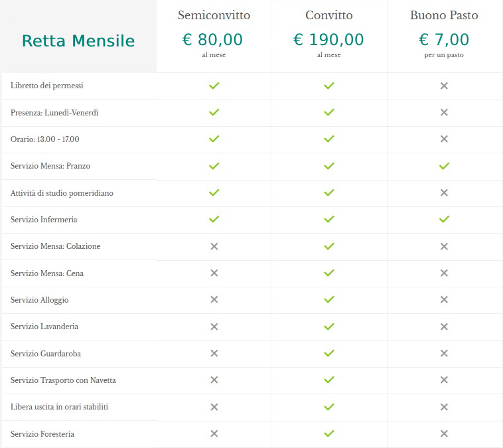Click the Servizio Mensa: Cena row label
503x448 pixels.
coord(47,273)
